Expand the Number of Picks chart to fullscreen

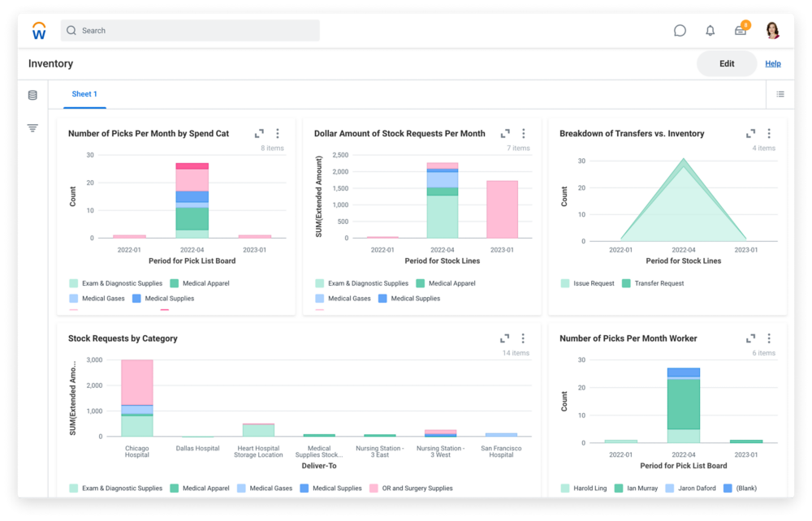260,133
